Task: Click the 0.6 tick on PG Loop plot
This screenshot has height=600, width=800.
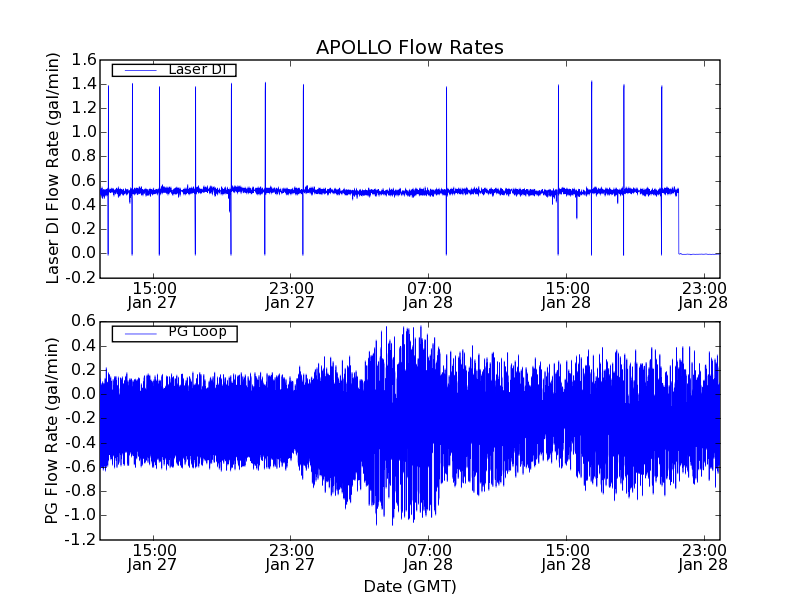Action: [84, 321]
